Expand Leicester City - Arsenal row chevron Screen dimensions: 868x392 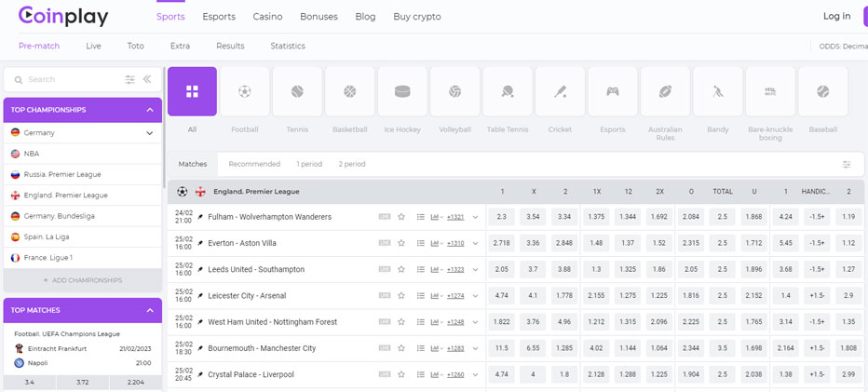coord(475,296)
